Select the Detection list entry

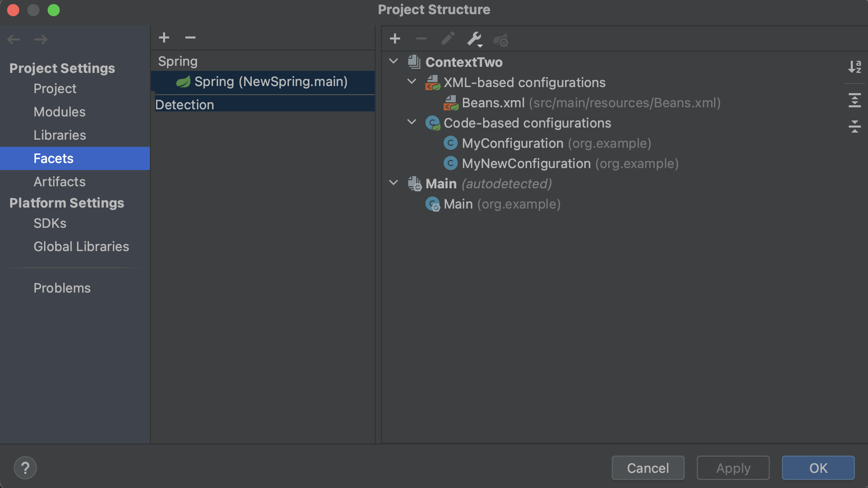click(x=185, y=105)
